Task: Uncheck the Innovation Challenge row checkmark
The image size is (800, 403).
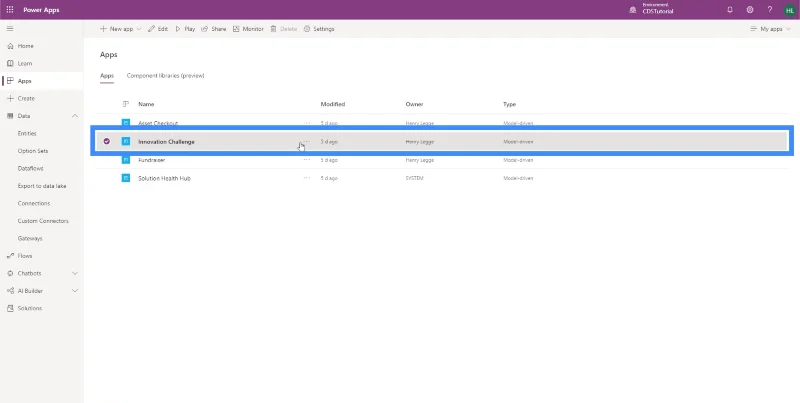Action: 107,141
